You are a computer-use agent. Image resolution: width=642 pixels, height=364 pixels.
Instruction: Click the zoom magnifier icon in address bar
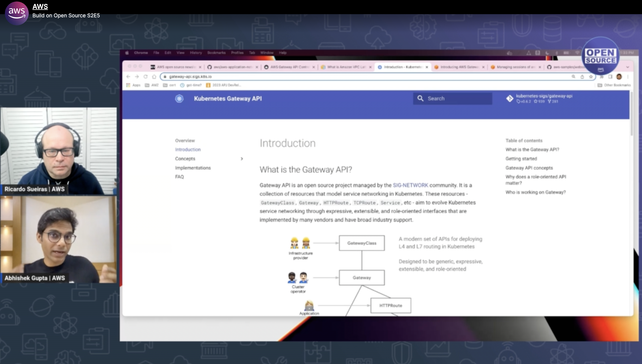point(573,77)
